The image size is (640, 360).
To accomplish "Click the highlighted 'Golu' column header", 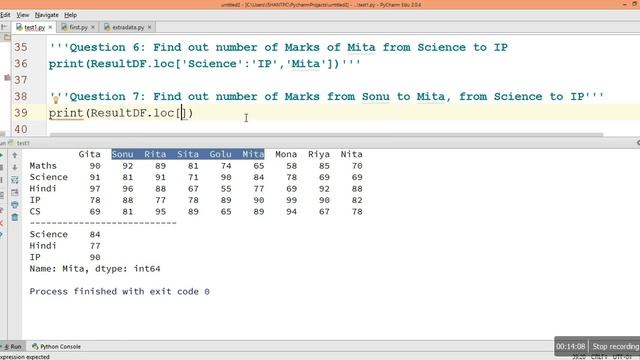I will pos(221,154).
